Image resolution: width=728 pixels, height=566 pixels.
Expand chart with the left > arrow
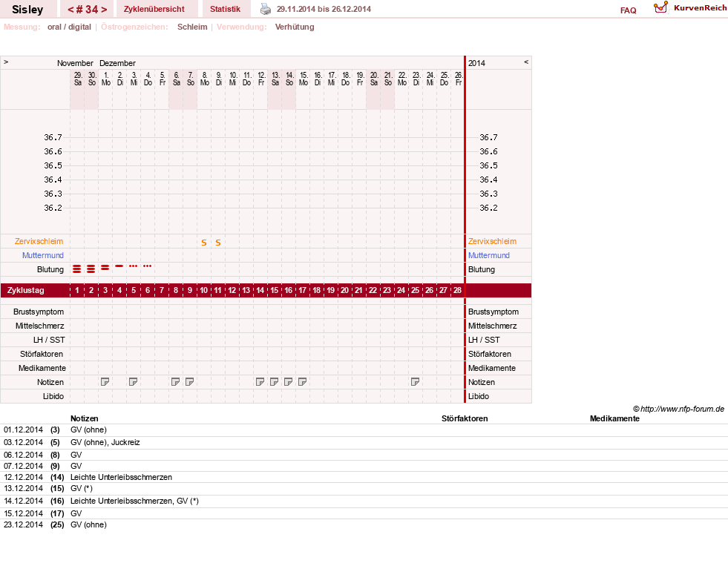[6, 62]
